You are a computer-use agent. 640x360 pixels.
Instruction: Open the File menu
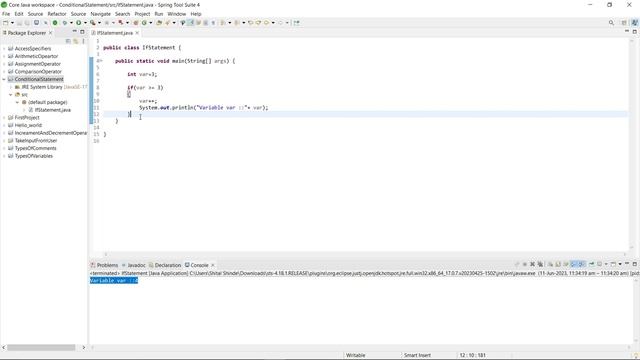6,14
